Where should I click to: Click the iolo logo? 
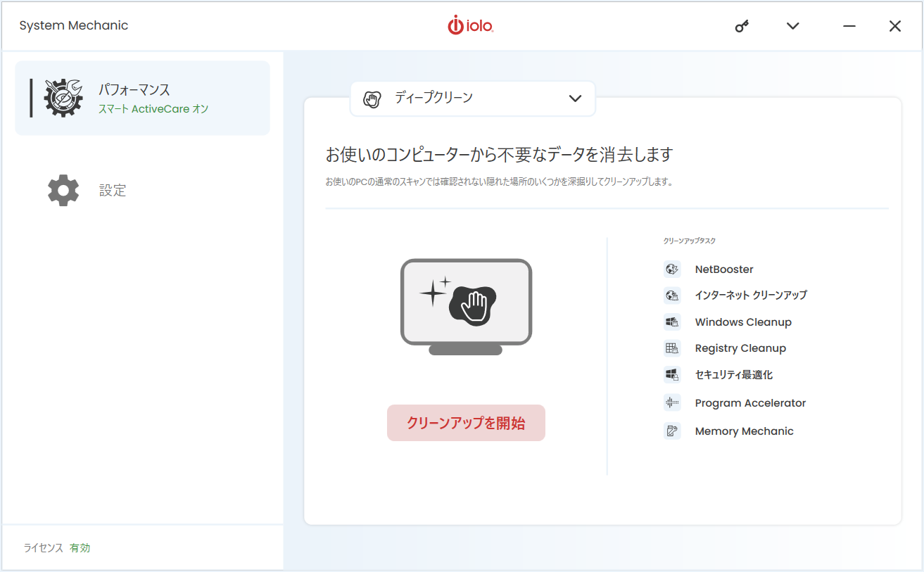tap(470, 25)
